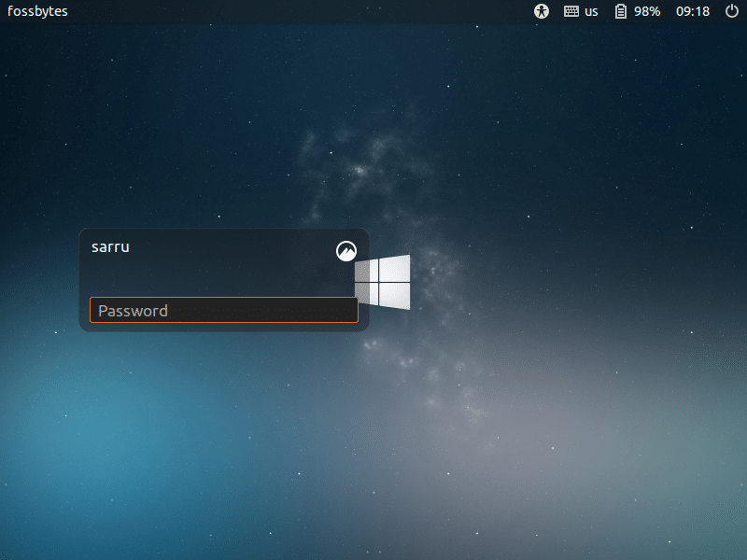Toggle the onscreen keyboard via accessibility menu
The width and height of the screenshot is (747, 560).
coord(541,12)
